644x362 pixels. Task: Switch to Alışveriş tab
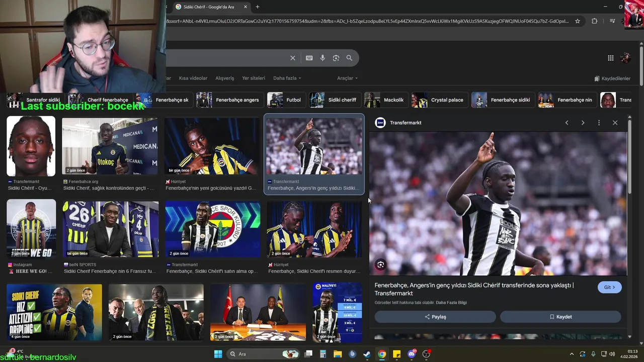tap(225, 78)
